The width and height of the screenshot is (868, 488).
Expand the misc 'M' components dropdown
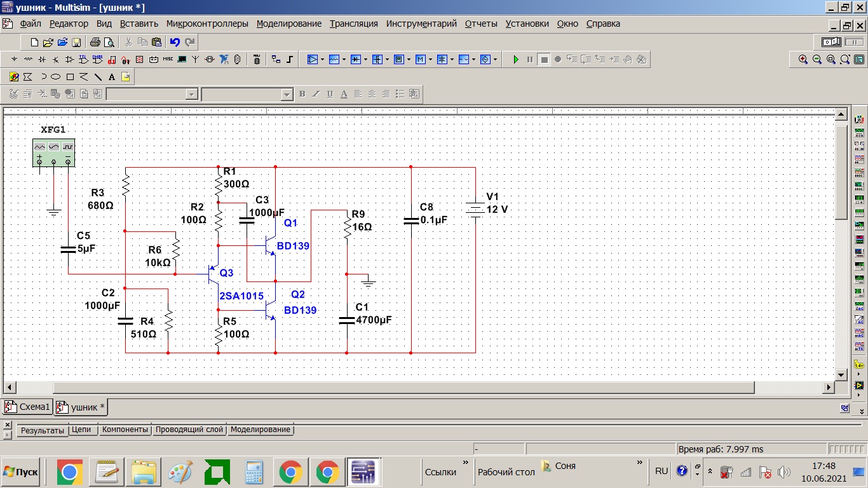coord(430,59)
